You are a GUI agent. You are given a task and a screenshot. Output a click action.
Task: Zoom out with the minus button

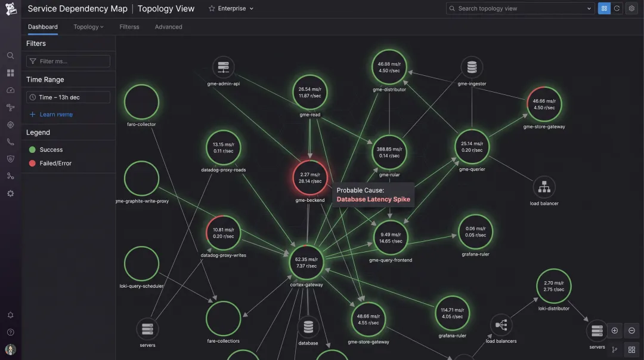(631, 330)
